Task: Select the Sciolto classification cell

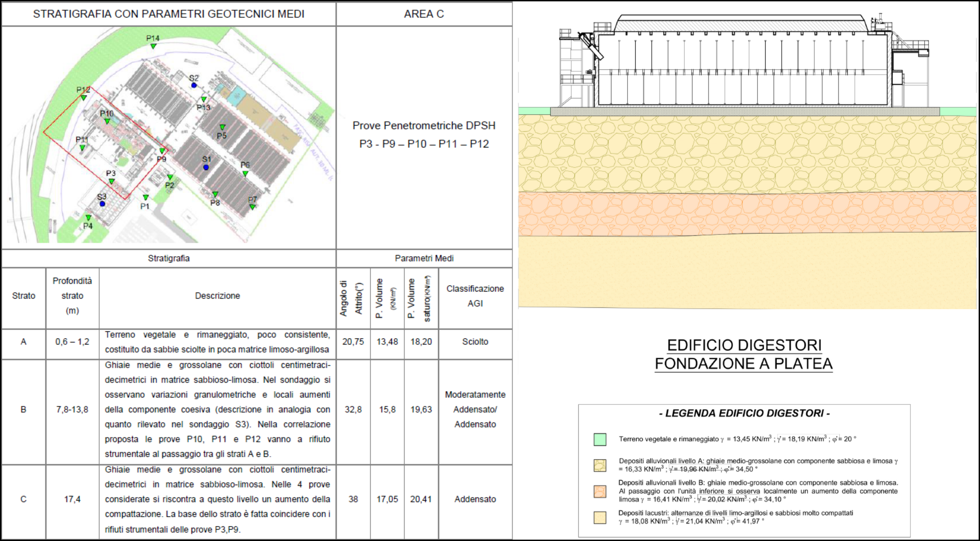Action: pyautogui.click(x=475, y=342)
